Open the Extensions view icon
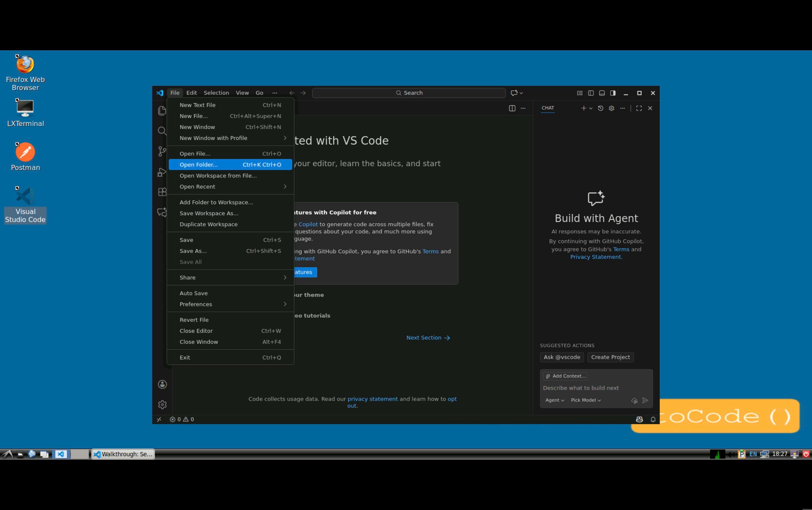 coord(162,192)
